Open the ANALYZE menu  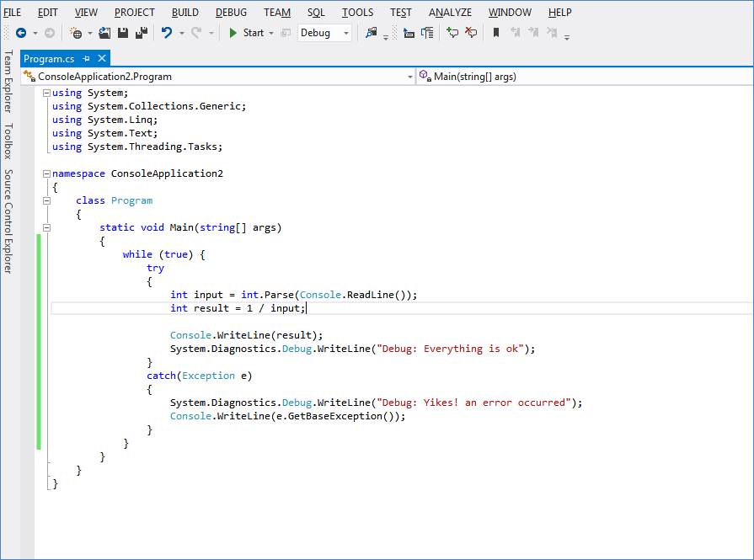coord(450,13)
